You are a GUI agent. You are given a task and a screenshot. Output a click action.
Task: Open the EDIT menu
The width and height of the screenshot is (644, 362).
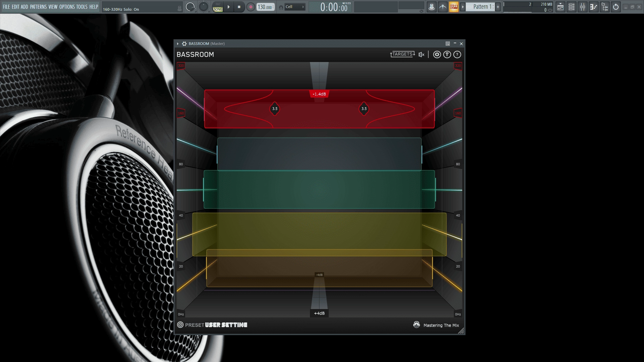(15, 7)
